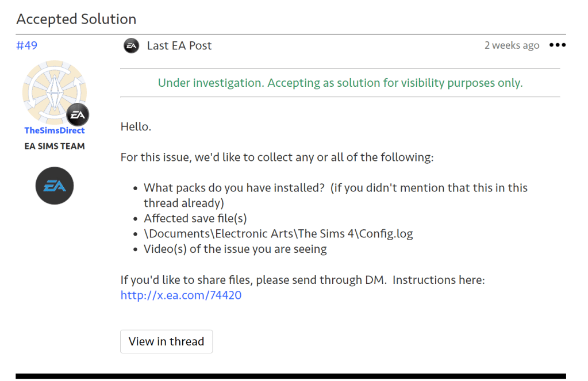This screenshot has width=588, height=381.
Task: Click the Accepted Solution heading
Action: point(76,19)
